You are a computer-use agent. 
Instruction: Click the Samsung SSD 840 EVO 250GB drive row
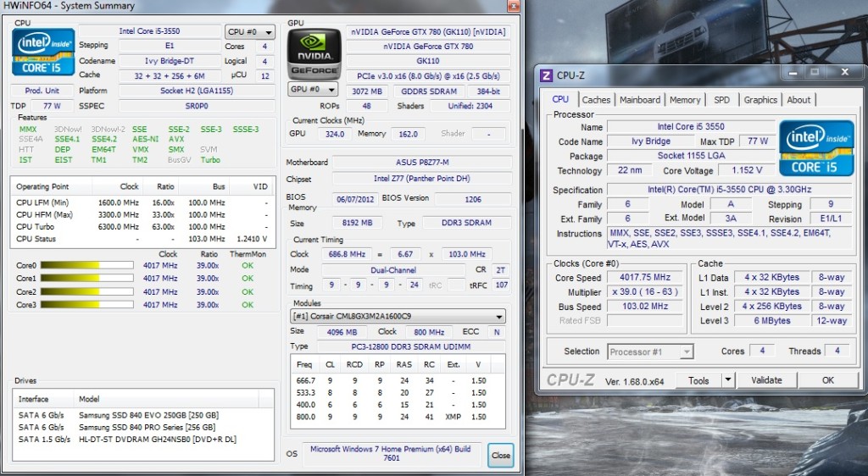(x=143, y=415)
